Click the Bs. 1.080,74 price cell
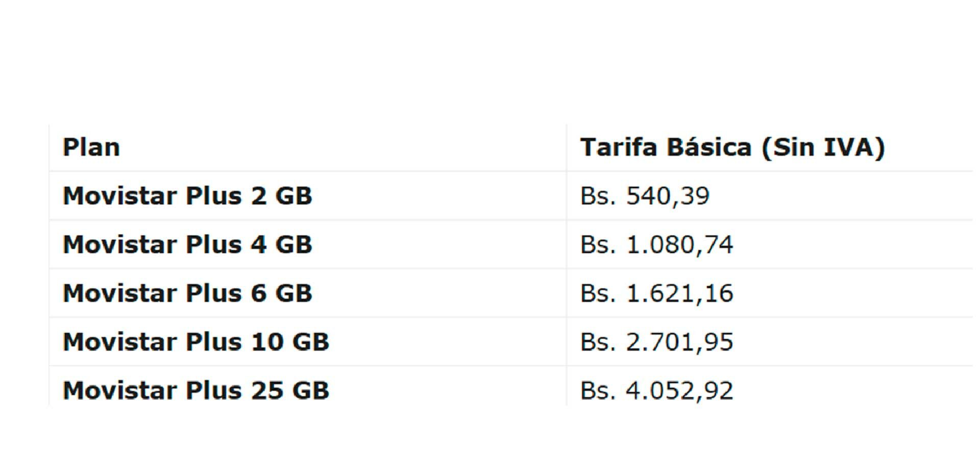The height and width of the screenshot is (474, 980). 656,245
